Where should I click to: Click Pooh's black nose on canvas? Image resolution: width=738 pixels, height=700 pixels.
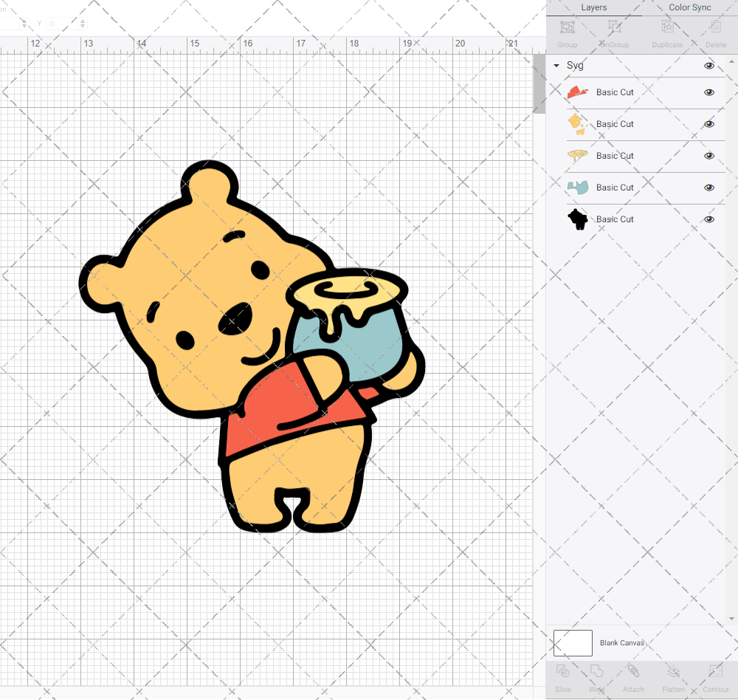click(x=235, y=320)
